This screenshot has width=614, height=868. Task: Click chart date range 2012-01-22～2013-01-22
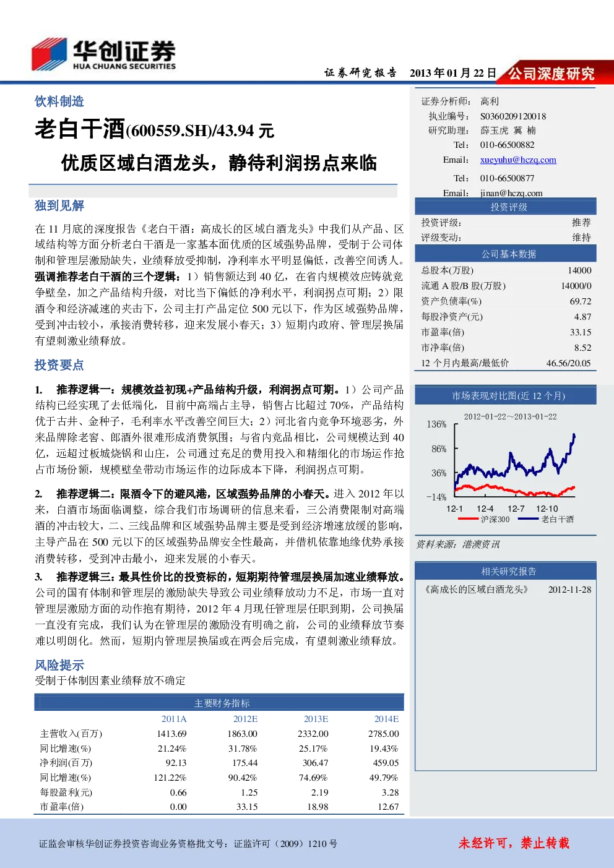[510, 417]
